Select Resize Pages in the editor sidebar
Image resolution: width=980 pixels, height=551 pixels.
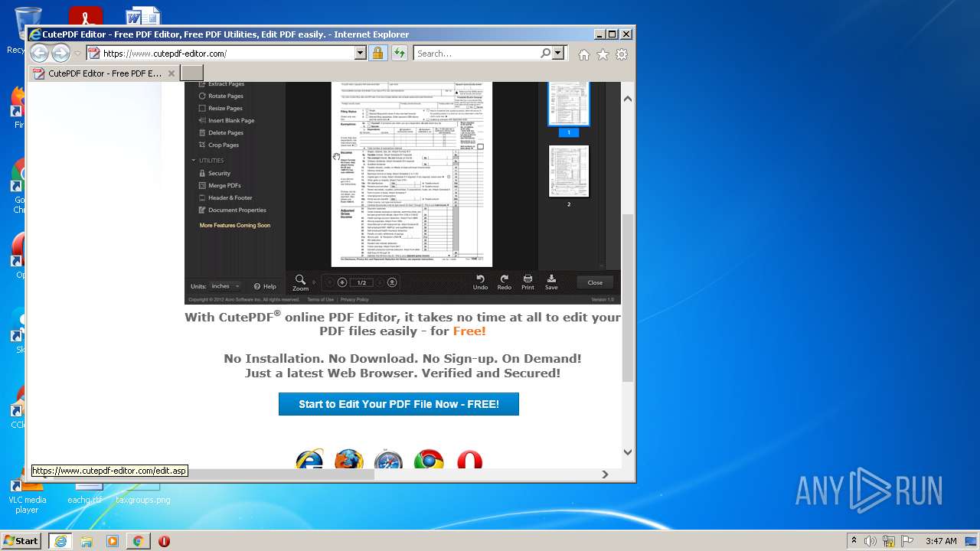point(220,108)
